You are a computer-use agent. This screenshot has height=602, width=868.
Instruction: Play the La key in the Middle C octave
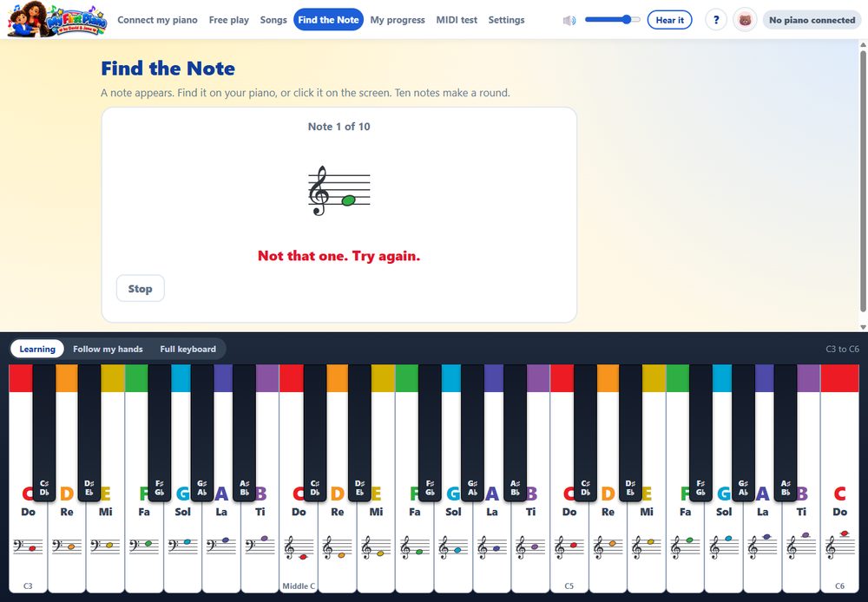click(x=492, y=545)
